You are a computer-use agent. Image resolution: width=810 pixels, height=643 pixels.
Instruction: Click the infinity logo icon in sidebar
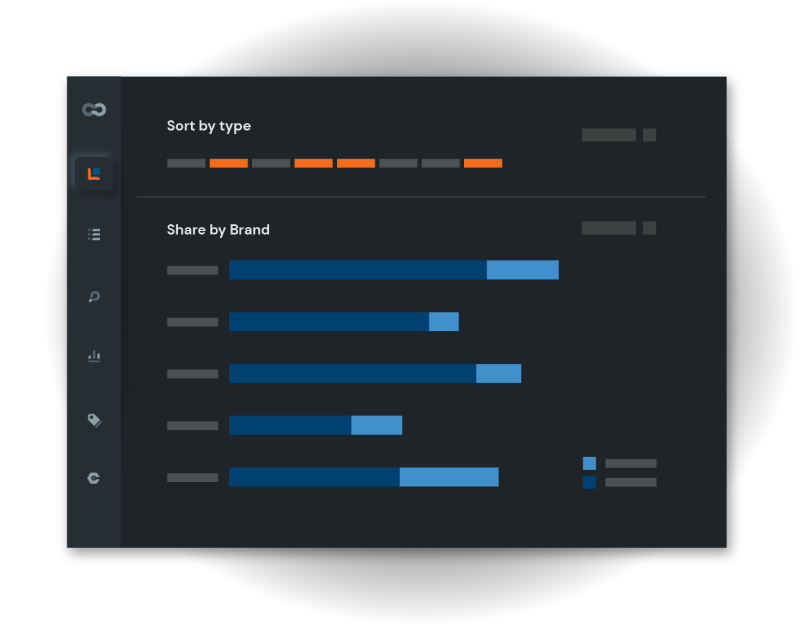[94, 109]
